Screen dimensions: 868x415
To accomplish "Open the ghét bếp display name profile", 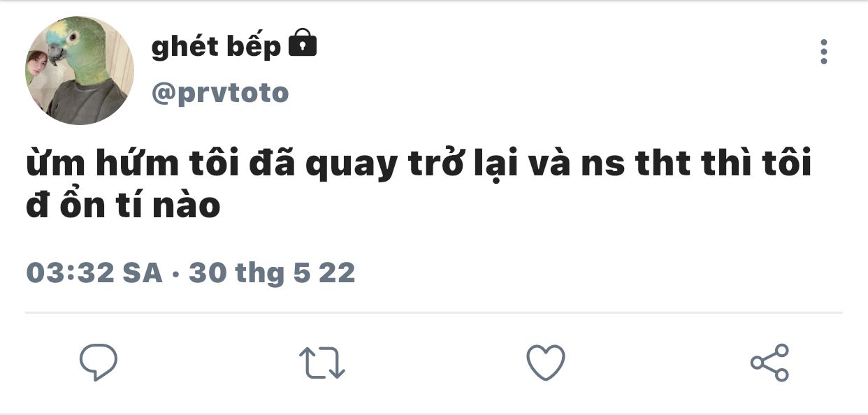I will (x=216, y=47).
